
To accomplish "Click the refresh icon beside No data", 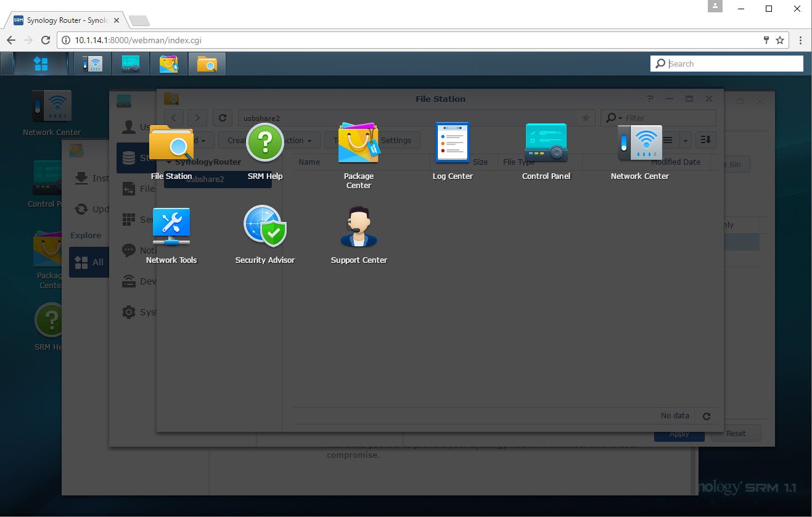I will (707, 416).
